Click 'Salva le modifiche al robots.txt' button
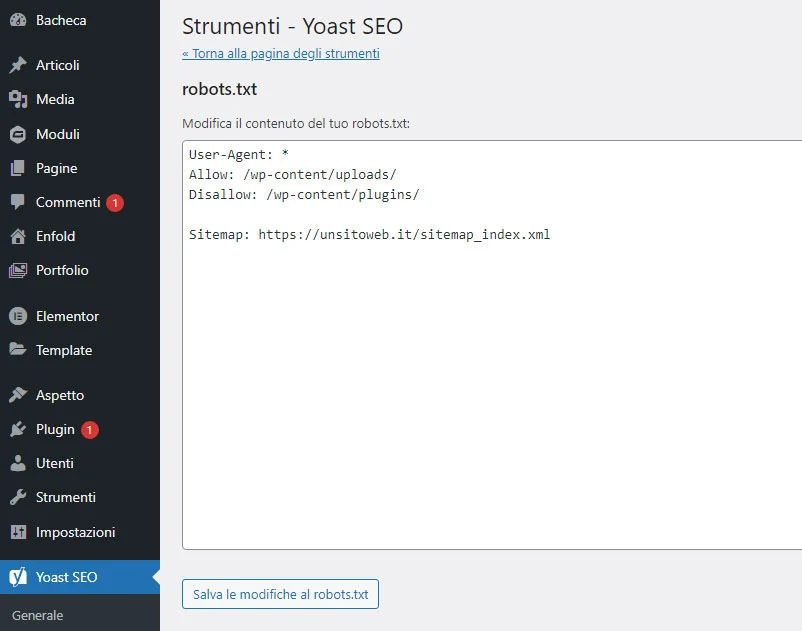The height and width of the screenshot is (631, 802). coord(280,594)
